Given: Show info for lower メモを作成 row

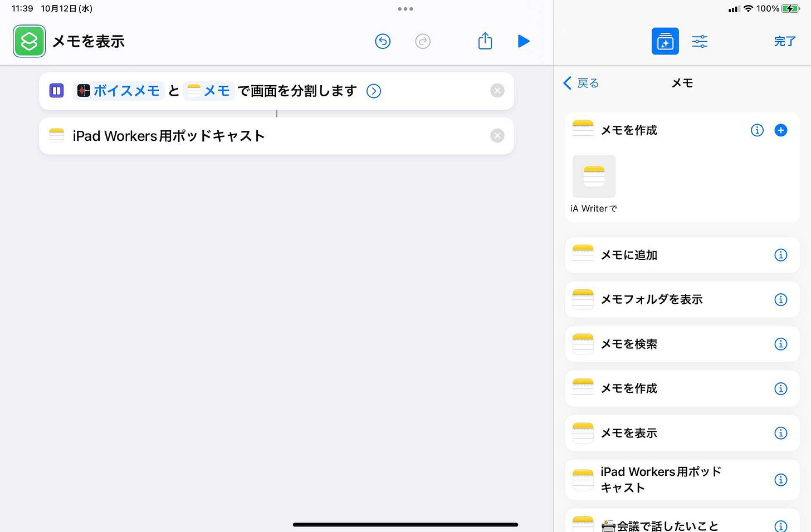Looking at the screenshot, I should (781, 388).
